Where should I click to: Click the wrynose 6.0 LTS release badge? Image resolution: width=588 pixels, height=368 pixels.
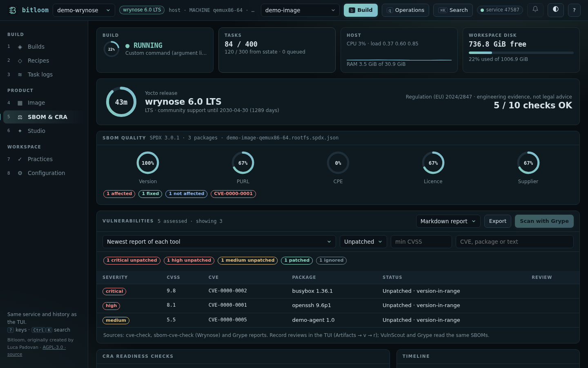(x=142, y=10)
